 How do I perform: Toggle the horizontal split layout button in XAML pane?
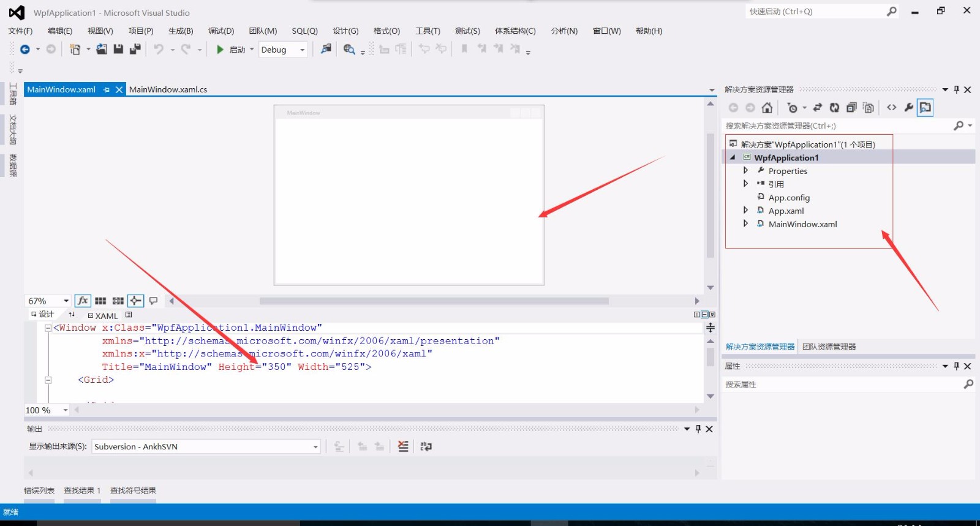tap(704, 314)
